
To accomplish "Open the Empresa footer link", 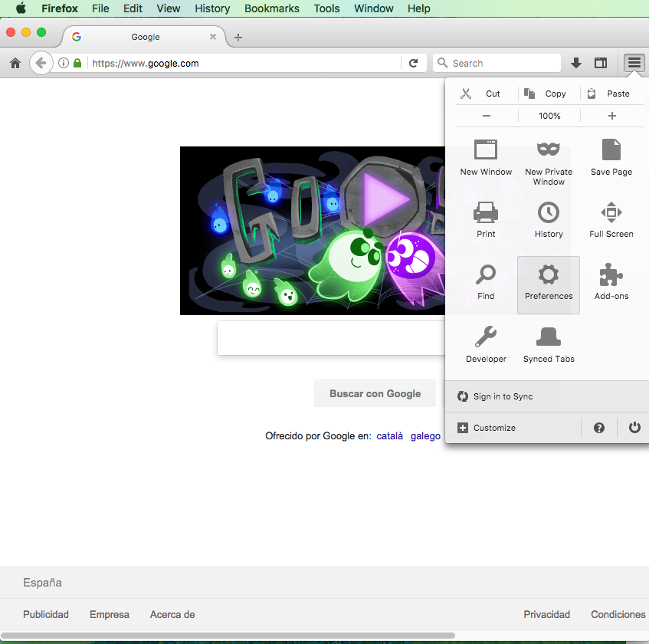I will pyautogui.click(x=110, y=615).
